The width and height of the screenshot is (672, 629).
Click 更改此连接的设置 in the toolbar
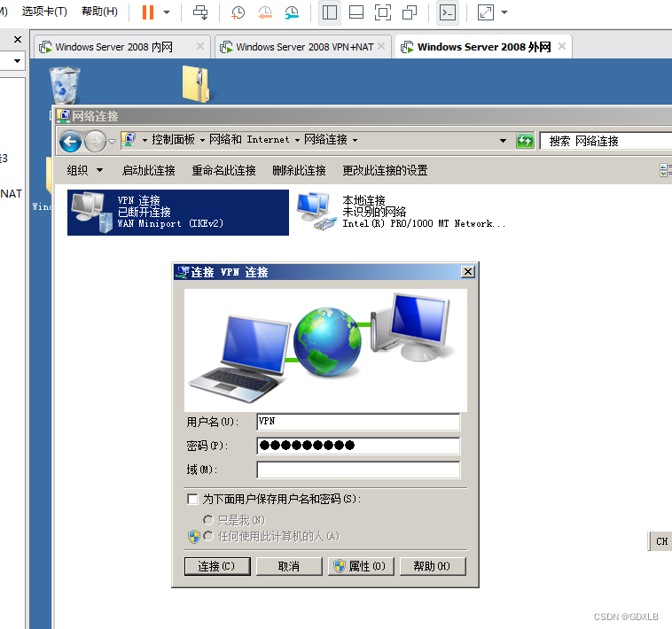click(385, 170)
